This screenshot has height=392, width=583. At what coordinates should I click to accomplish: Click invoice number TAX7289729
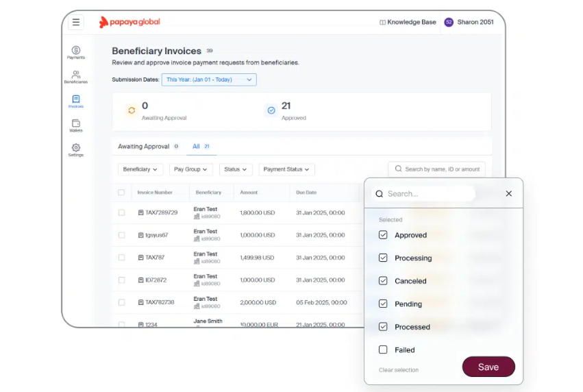(162, 212)
